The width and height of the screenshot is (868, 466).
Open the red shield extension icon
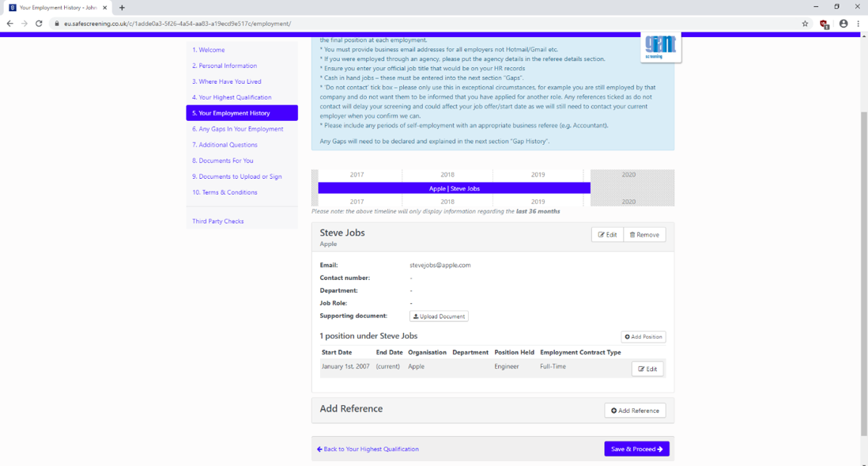[x=825, y=24]
